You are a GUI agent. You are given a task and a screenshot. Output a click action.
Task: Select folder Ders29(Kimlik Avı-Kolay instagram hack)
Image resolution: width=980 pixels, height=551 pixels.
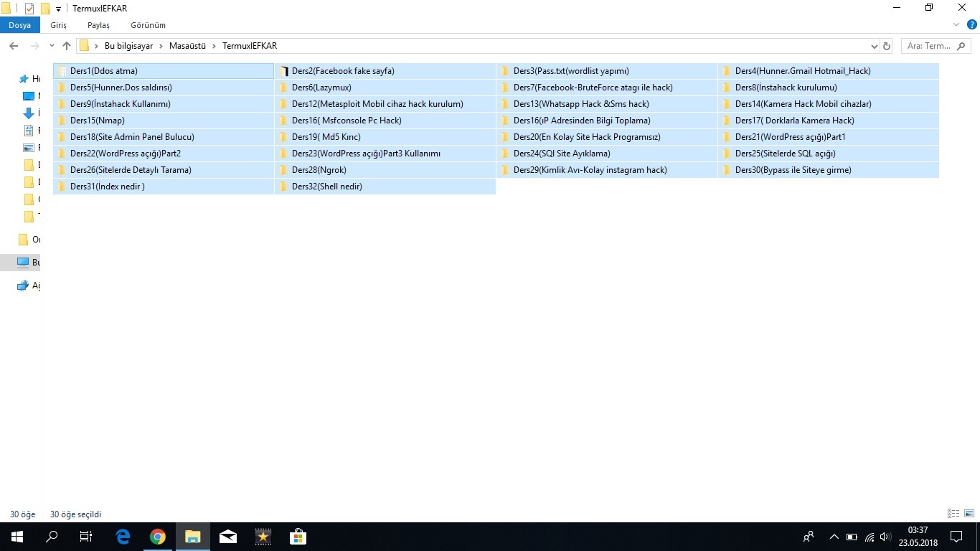coord(607,170)
